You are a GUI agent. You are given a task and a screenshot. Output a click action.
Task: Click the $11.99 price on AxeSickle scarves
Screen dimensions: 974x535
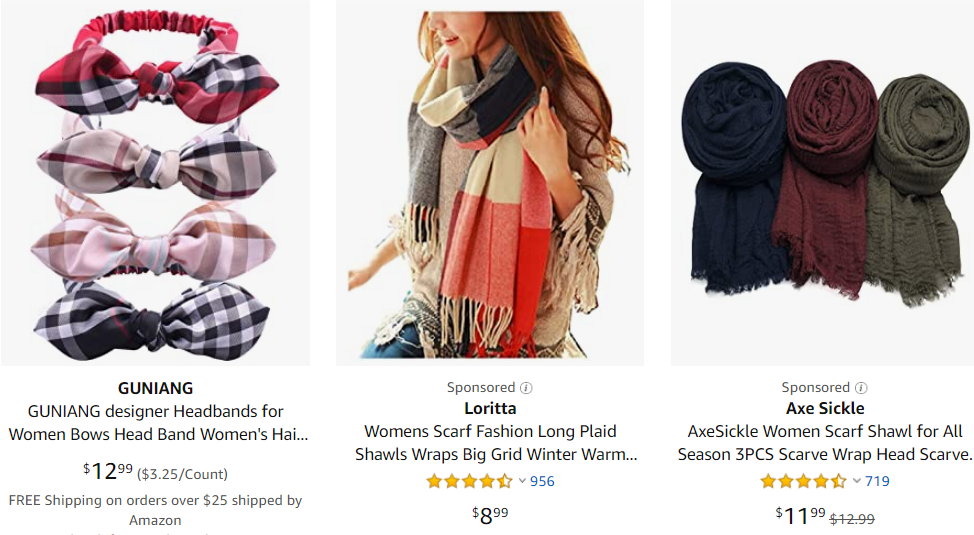click(800, 514)
